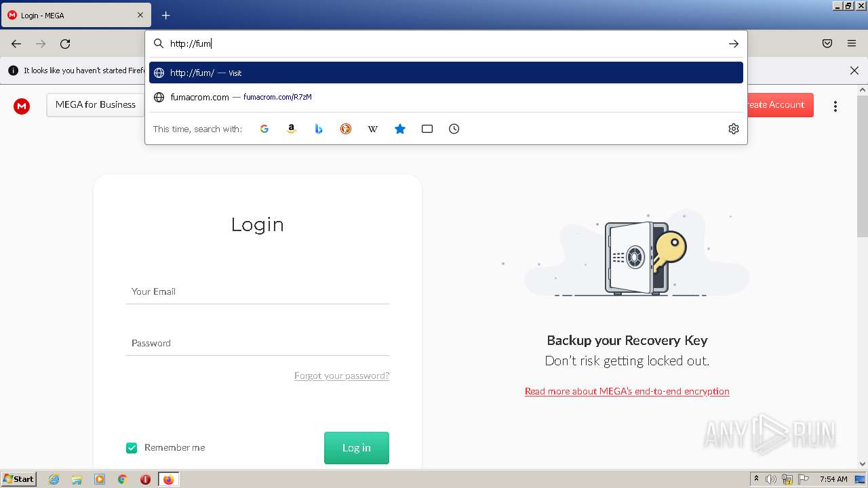Click the 7:54 AM clock

pos(833,479)
